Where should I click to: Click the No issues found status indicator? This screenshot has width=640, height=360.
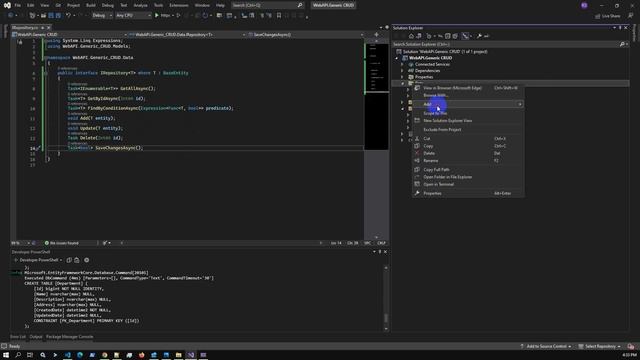(x=61, y=243)
